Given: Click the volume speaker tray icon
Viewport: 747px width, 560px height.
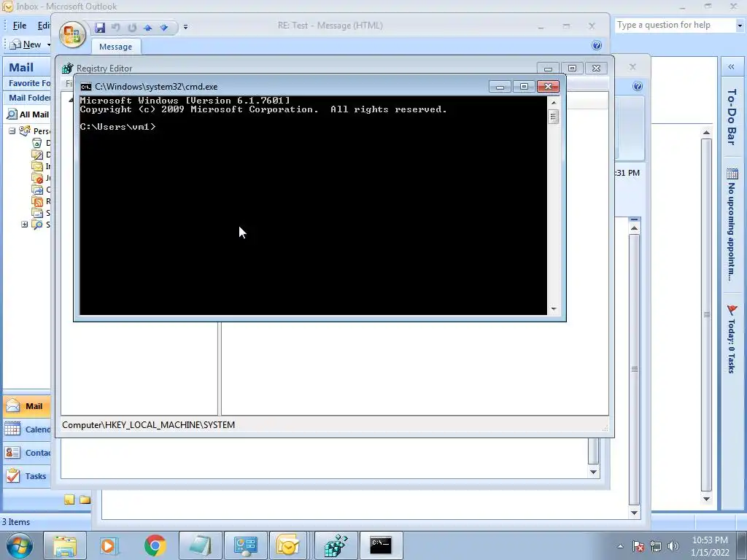Looking at the screenshot, I should pos(673,546).
